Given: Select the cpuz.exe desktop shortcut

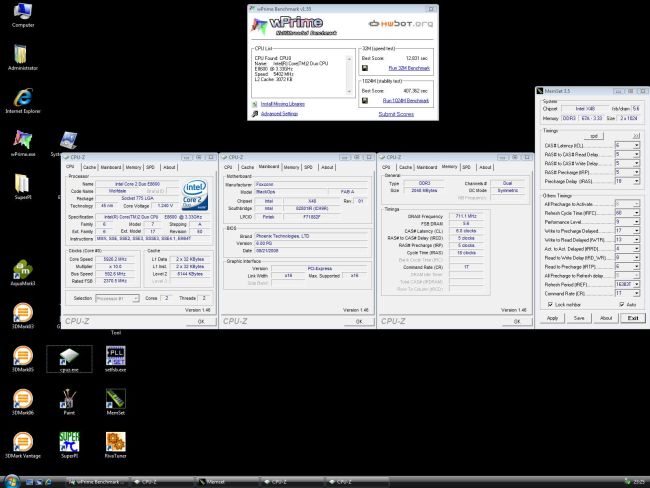Looking at the screenshot, I should click(x=69, y=359).
